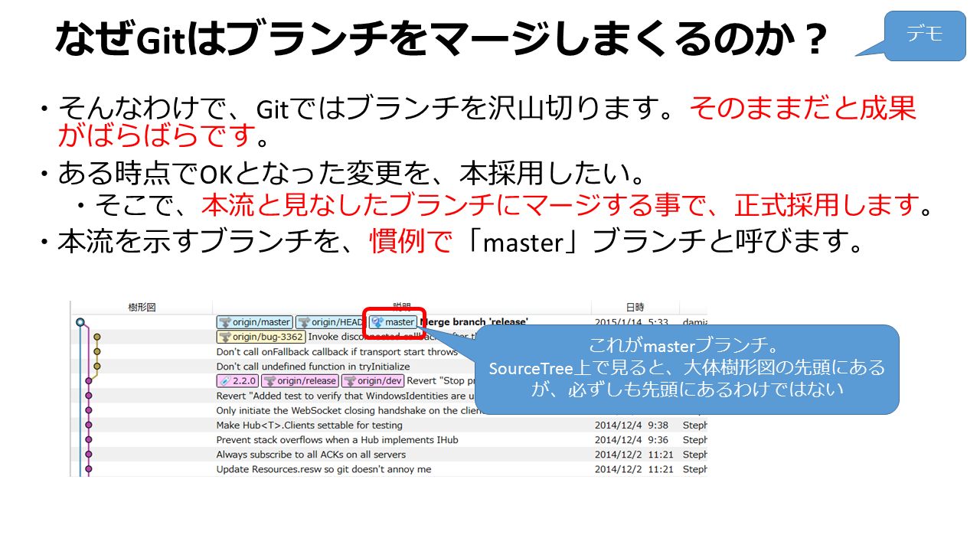
Task: Select commit 'Make Hub<T>.Clients settable for testing'
Action: (x=389, y=425)
